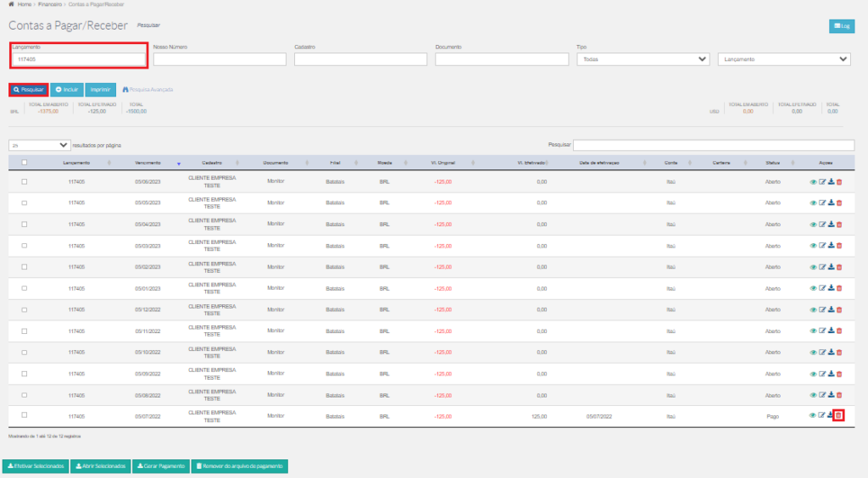Sort table by Moeda column
The width and height of the screenshot is (868, 478).
(385, 163)
